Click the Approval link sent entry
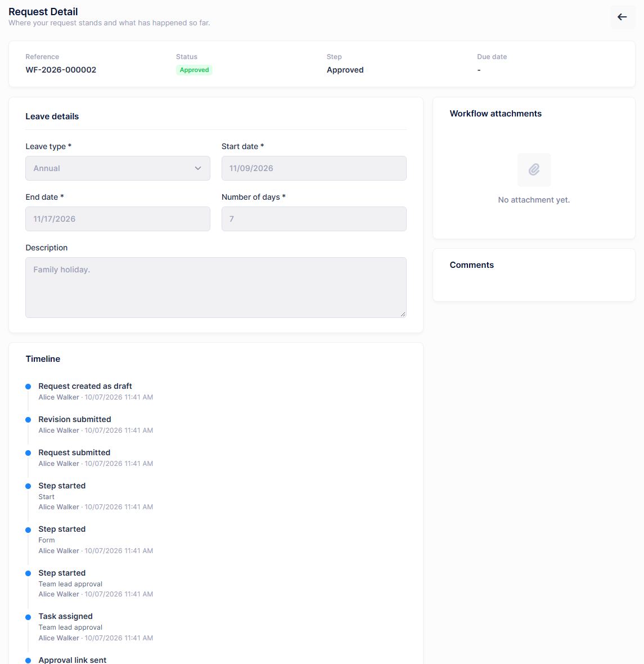 tap(73, 659)
